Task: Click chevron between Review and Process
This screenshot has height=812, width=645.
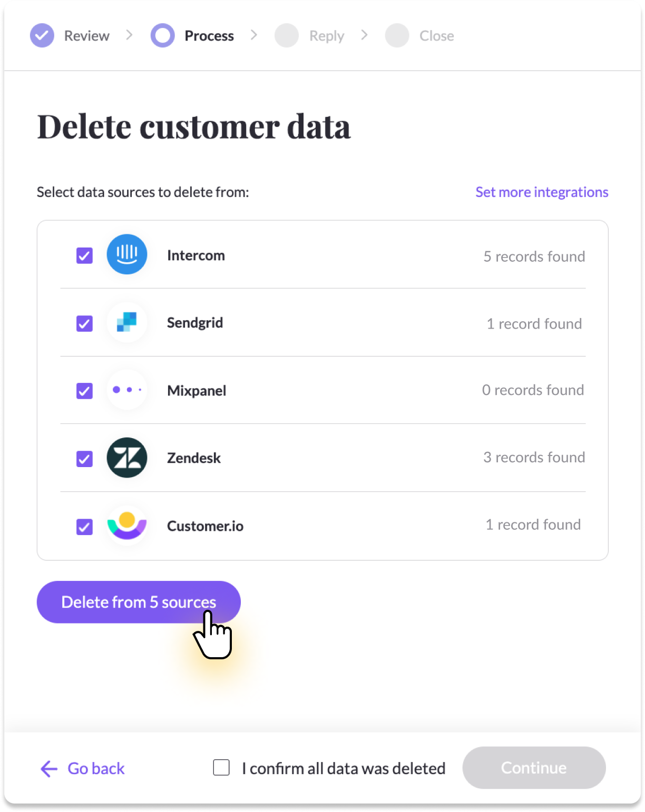Action: pos(130,35)
